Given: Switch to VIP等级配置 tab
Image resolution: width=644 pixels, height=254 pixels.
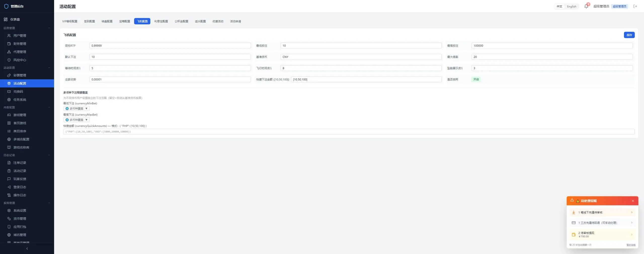Looking at the screenshot, I should coord(70,21).
